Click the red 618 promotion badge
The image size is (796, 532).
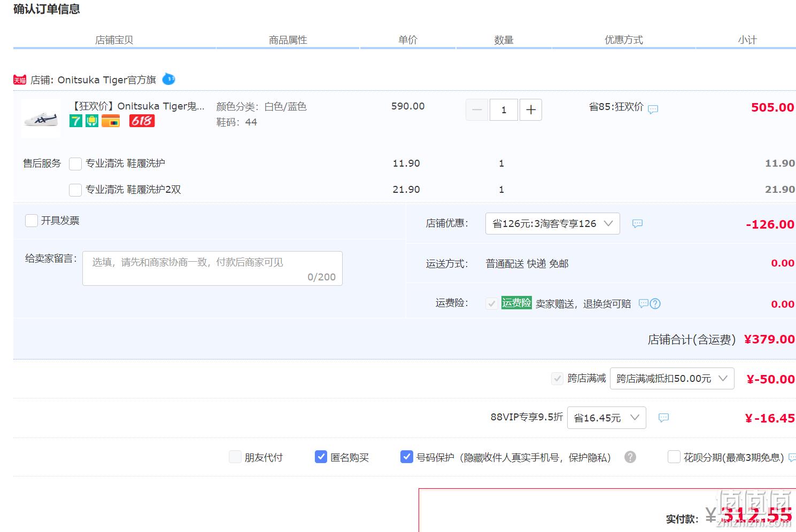[142, 121]
